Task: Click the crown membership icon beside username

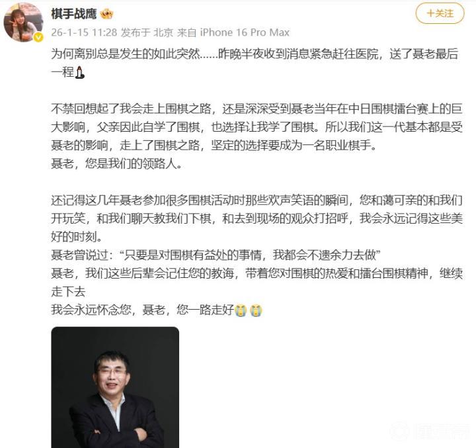Action: [106, 14]
